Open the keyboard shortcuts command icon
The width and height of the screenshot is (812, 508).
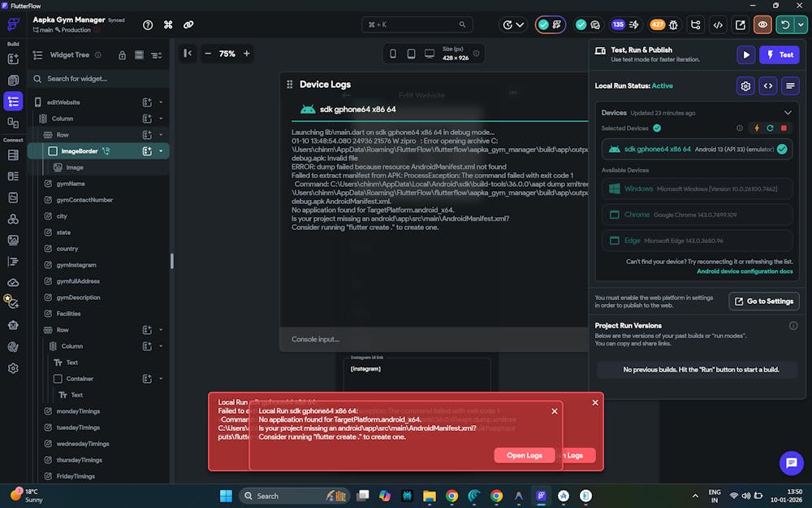click(x=168, y=25)
